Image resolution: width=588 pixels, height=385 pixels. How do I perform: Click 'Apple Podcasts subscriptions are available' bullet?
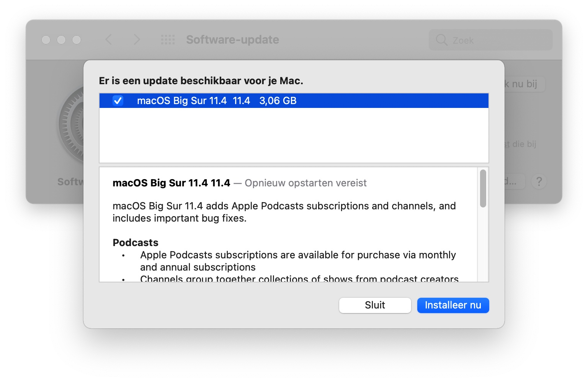(x=298, y=261)
